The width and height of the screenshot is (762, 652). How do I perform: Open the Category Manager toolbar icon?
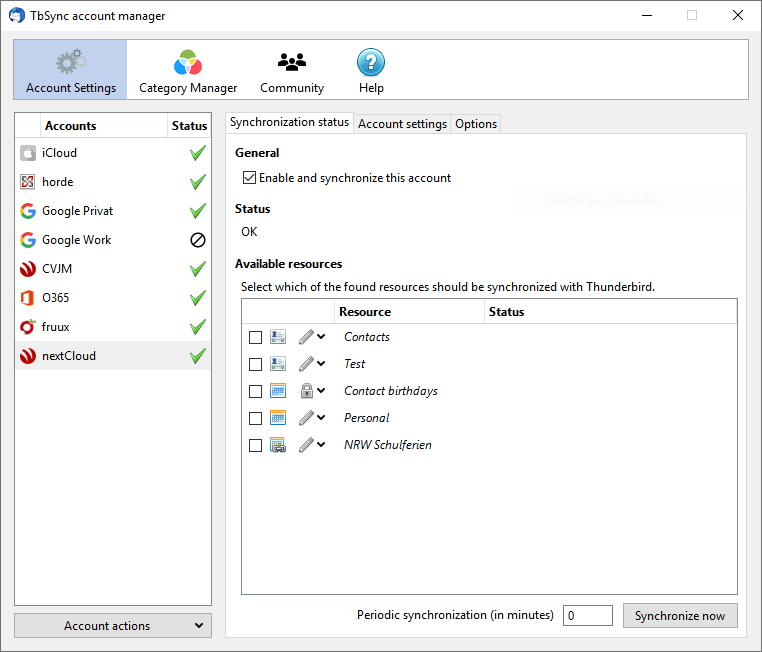click(188, 63)
